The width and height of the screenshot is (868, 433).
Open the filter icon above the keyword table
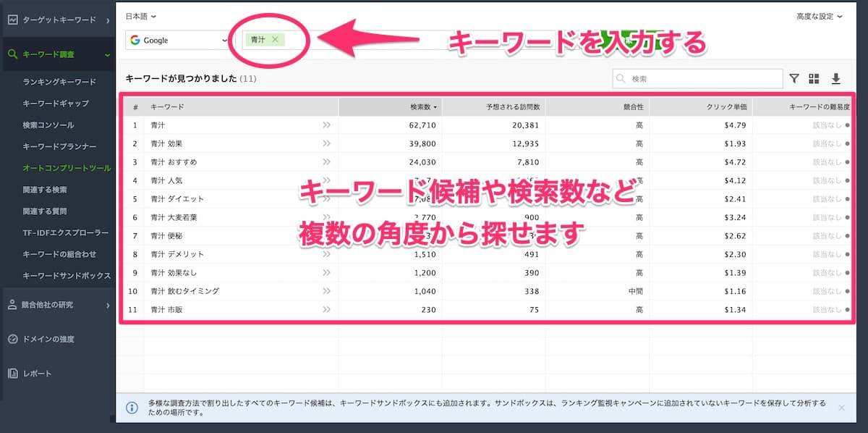pos(793,78)
